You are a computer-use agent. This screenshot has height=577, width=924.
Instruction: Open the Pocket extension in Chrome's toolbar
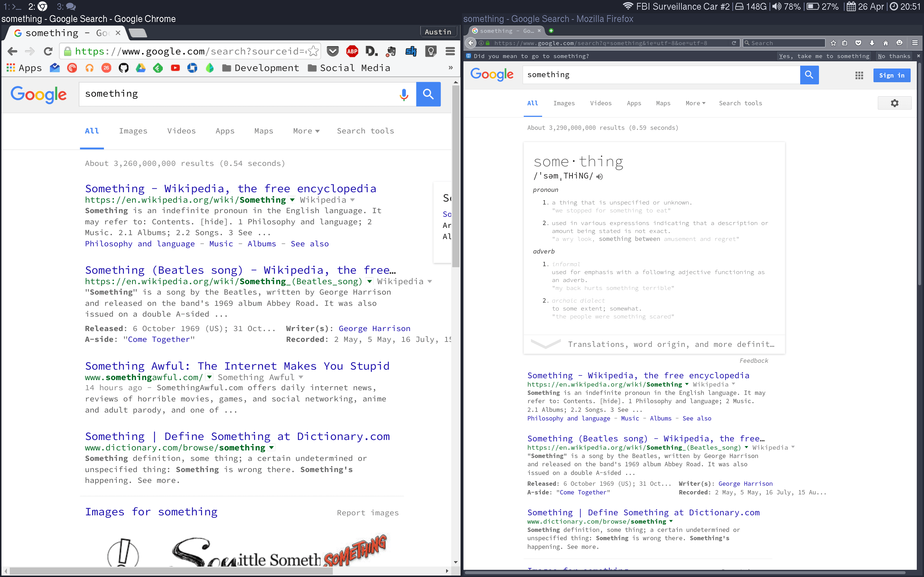click(x=332, y=51)
